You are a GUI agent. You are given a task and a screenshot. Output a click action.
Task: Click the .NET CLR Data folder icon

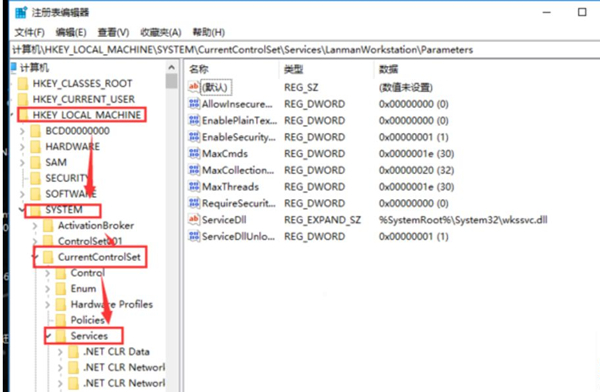tap(73, 351)
